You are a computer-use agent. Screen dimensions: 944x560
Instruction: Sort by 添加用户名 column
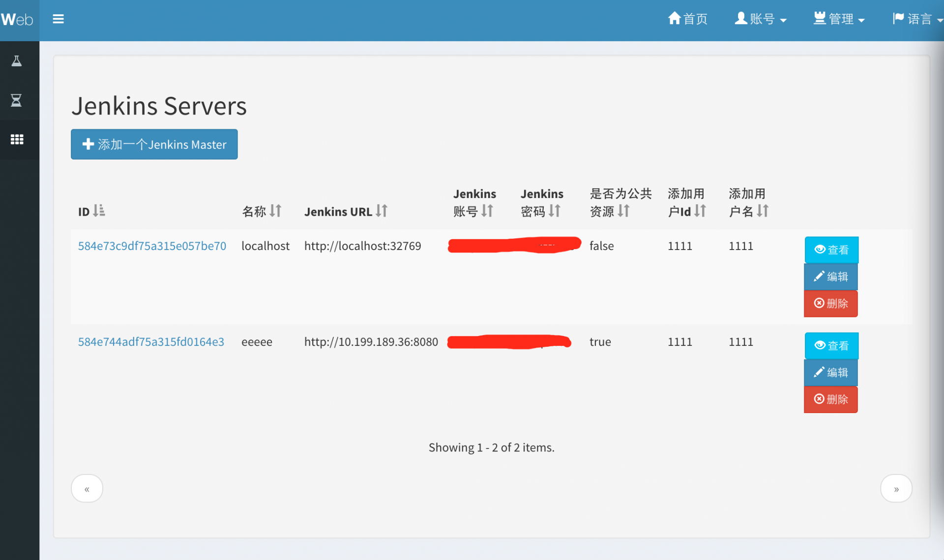[748, 202]
